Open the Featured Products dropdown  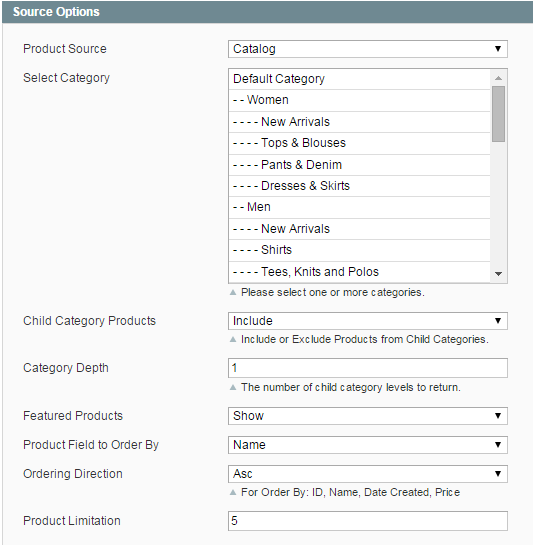click(x=368, y=416)
